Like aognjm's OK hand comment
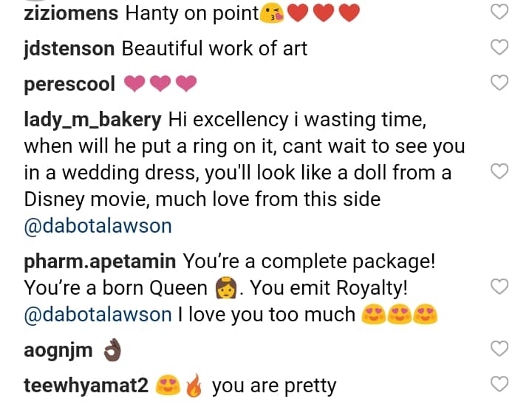Screen dimensions: 532x410 [500, 349]
